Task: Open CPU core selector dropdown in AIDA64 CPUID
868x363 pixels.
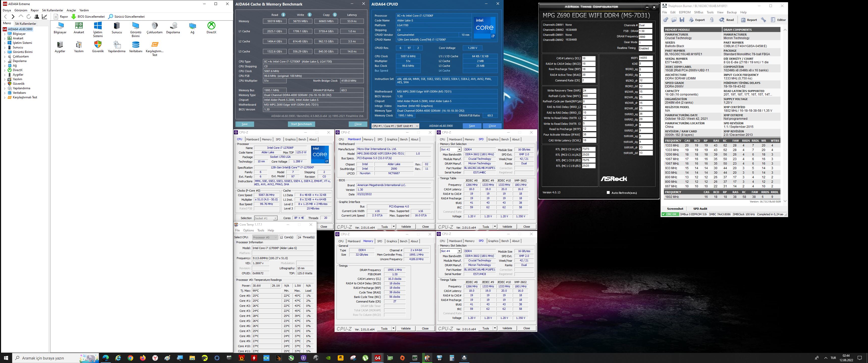Action: coord(395,126)
